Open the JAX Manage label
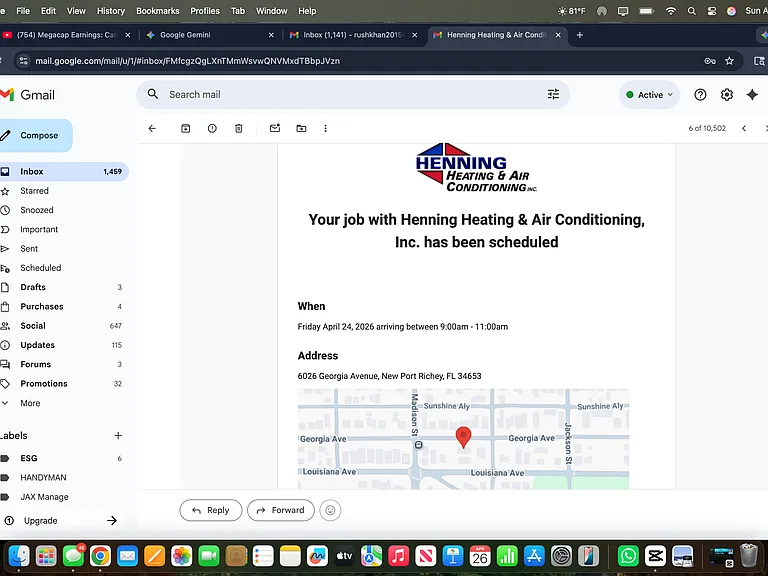The height and width of the screenshot is (576, 768). point(64,497)
